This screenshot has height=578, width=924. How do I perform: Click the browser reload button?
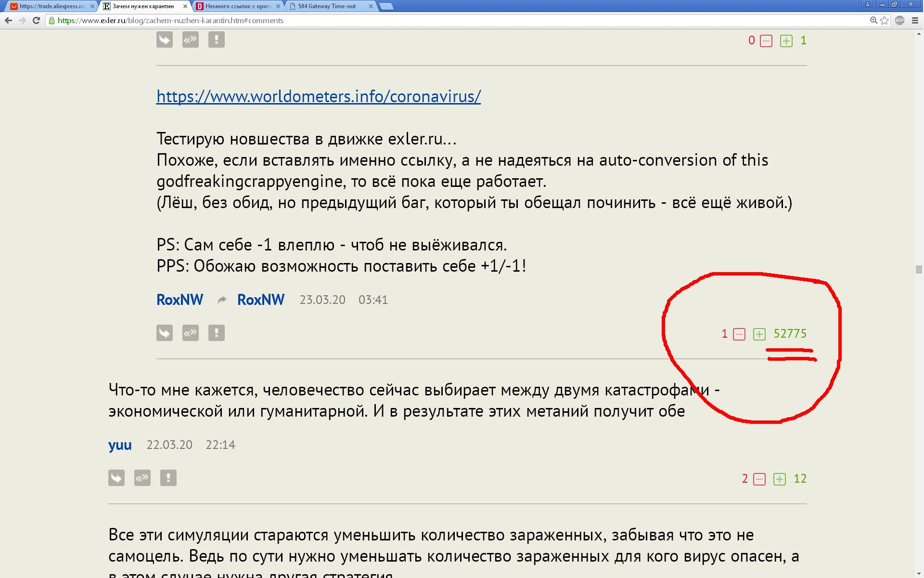coord(36,20)
